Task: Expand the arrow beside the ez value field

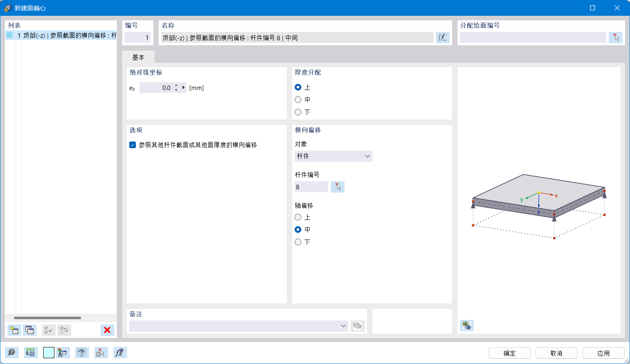Action: coord(183,88)
